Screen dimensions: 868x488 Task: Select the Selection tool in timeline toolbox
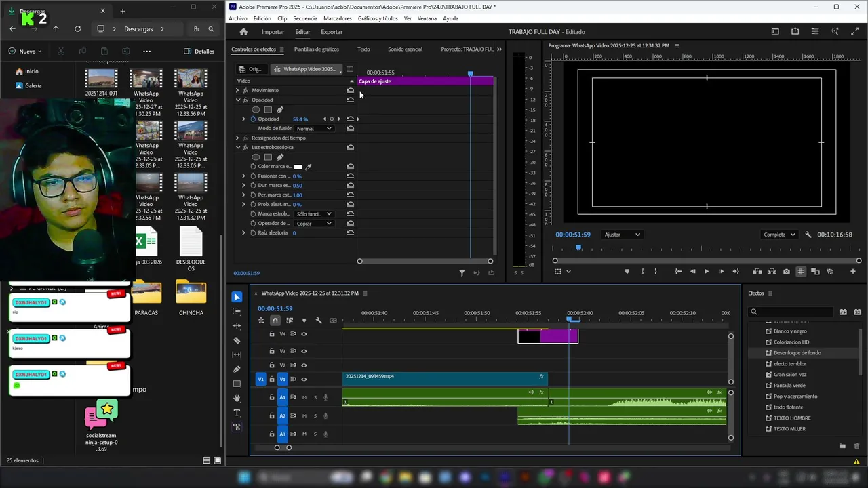237,297
